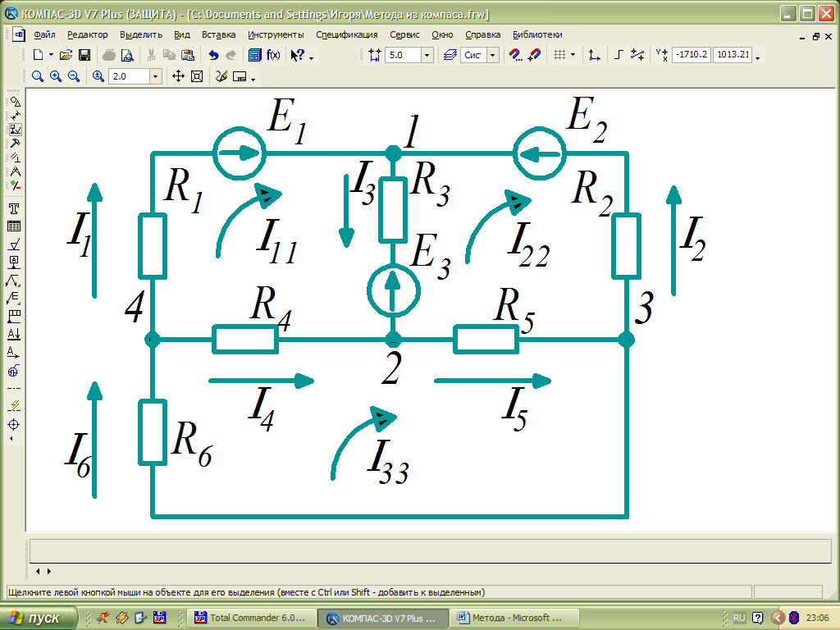Click the X coordinate field showing -1710.2
This screenshot has width=840, height=630.
(x=691, y=55)
